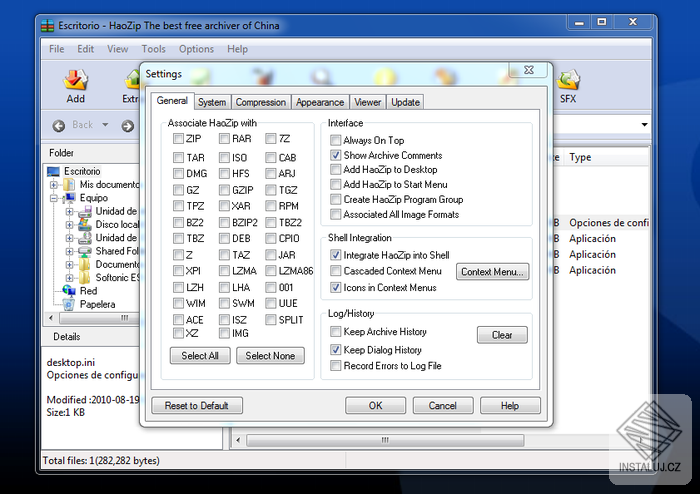Open the File menu

coord(57,49)
